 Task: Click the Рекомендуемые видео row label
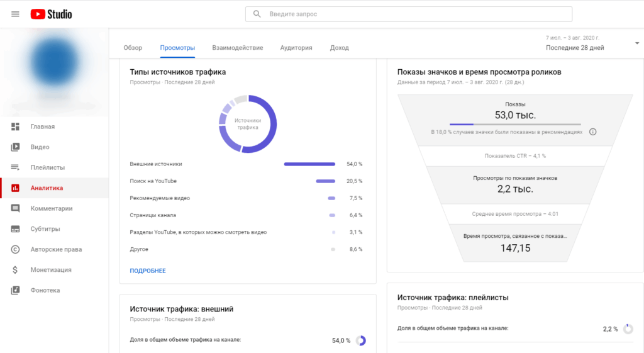tap(160, 198)
